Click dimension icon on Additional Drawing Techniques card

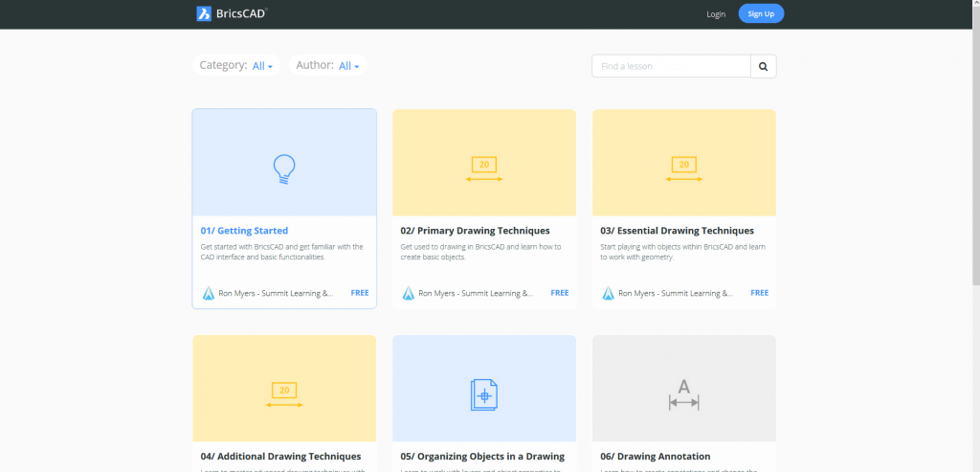[x=284, y=395]
